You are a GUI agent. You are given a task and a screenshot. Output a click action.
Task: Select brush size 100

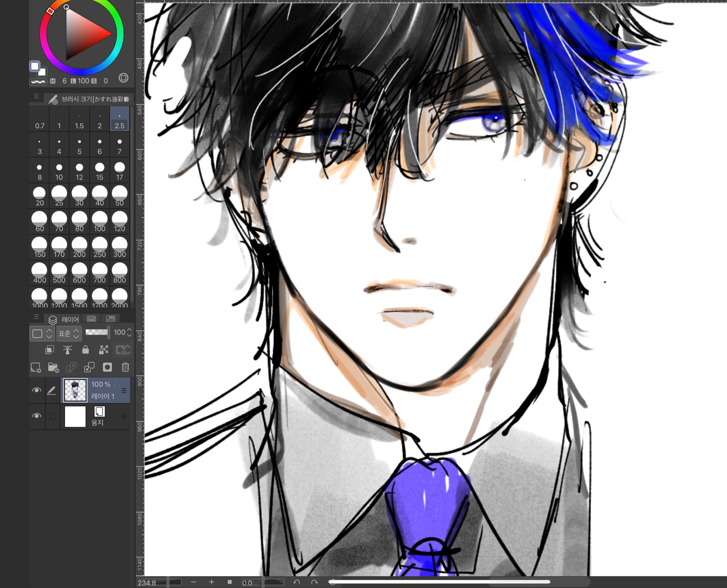[x=99, y=222]
